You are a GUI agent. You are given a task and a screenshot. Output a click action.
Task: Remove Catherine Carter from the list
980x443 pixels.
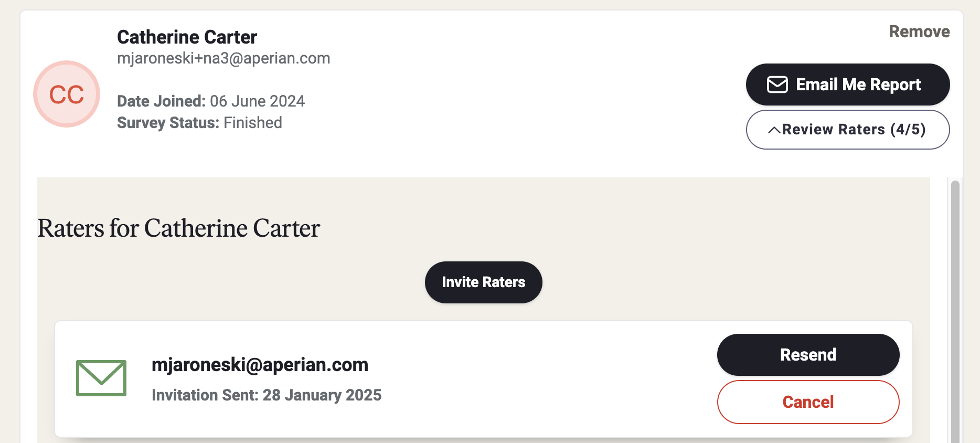(x=919, y=31)
